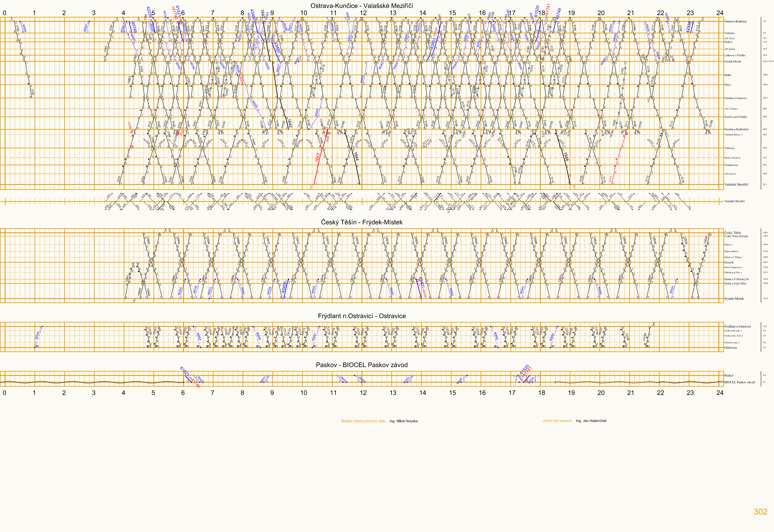Select the Veřovice station label

coord(729,148)
